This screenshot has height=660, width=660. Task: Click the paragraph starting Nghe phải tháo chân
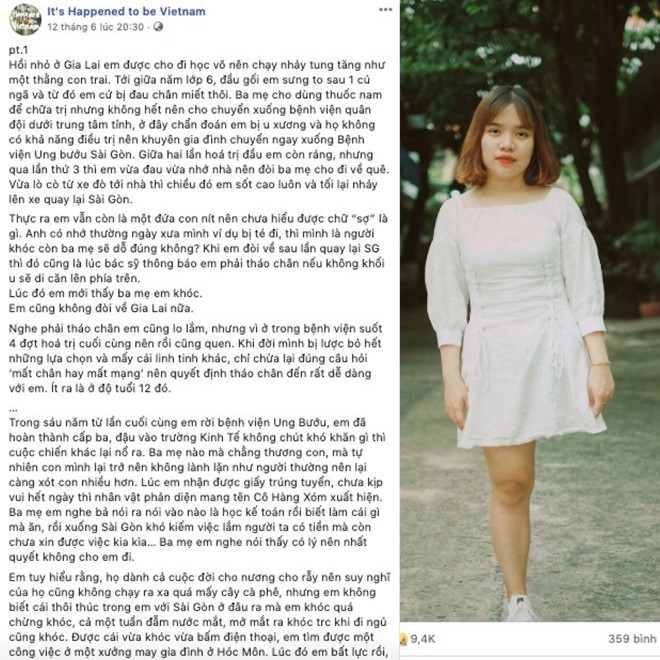pyautogui.click(x=195, y=358)
